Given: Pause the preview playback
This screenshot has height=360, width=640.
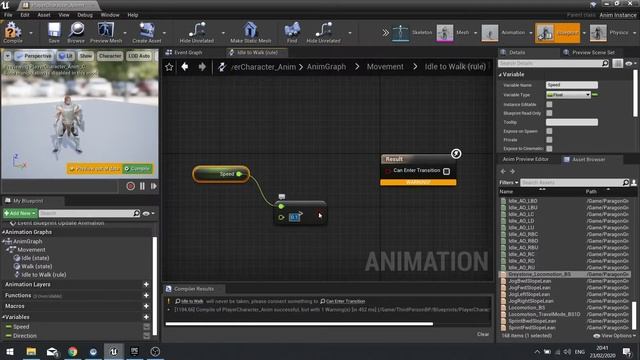Looking at the screenshot, I should coord(142,186).
